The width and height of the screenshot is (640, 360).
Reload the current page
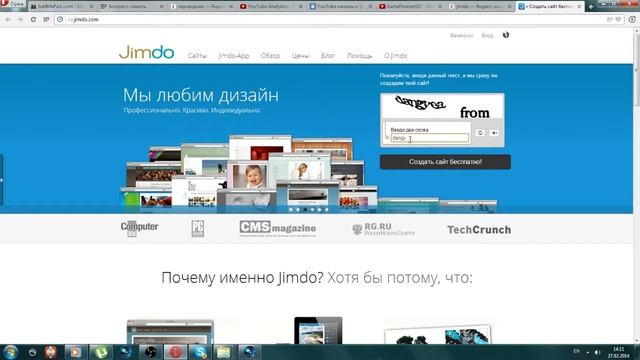click(x=33, y=20)
